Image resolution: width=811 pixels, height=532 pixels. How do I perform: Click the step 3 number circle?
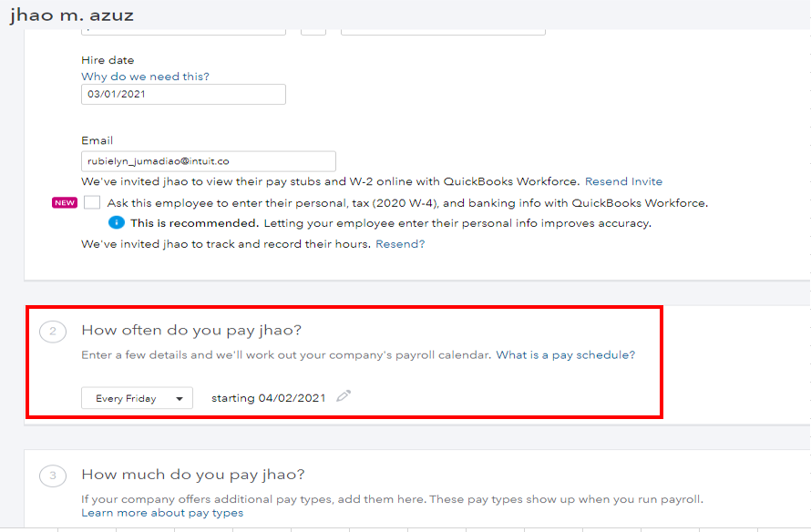point(52,476)
